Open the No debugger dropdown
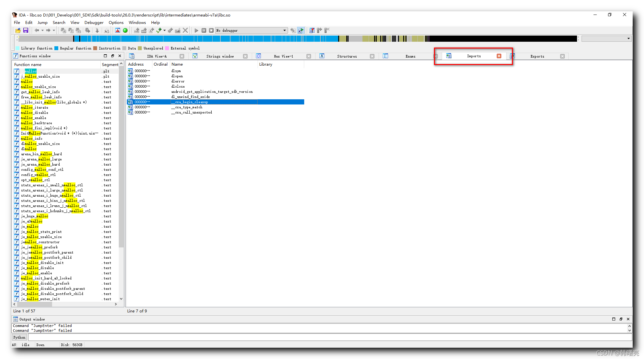644x359 pixels. click(284, 30)
